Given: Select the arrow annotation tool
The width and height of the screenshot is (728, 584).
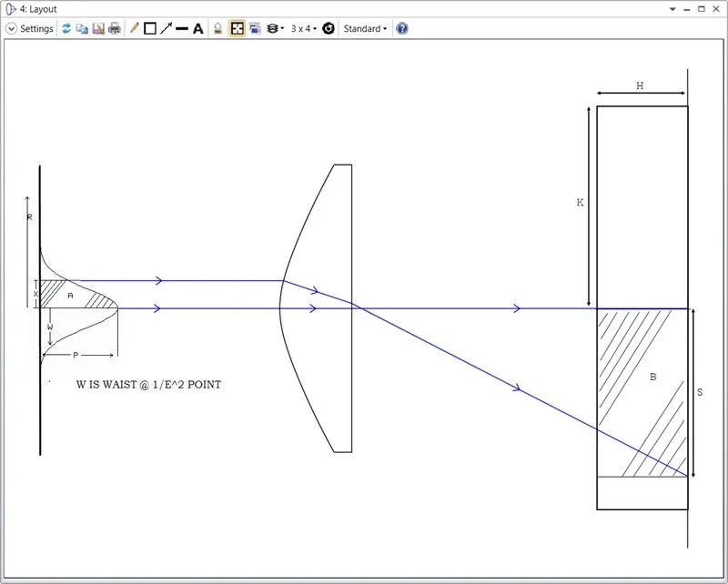Looking at the screenshot, I should (x=167, y=28).
